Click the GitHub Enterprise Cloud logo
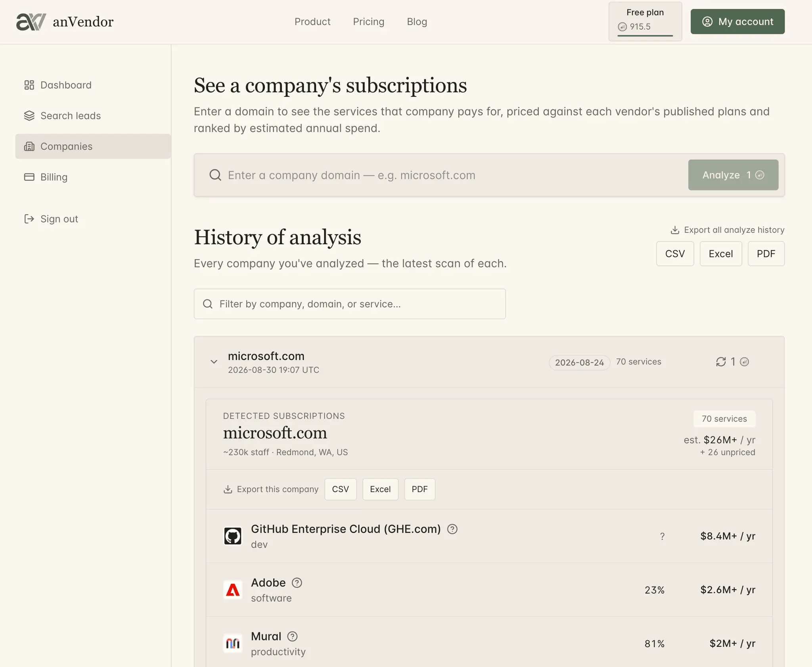 point(233,536)
